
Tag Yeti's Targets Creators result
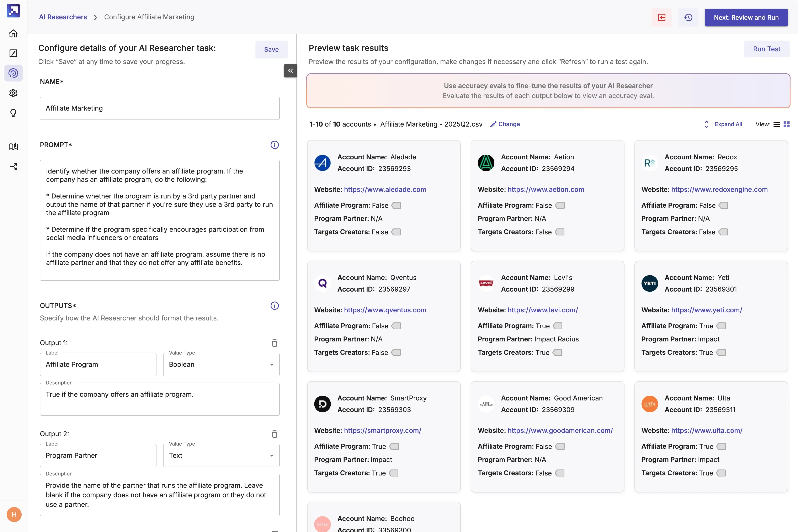[721, 352]
